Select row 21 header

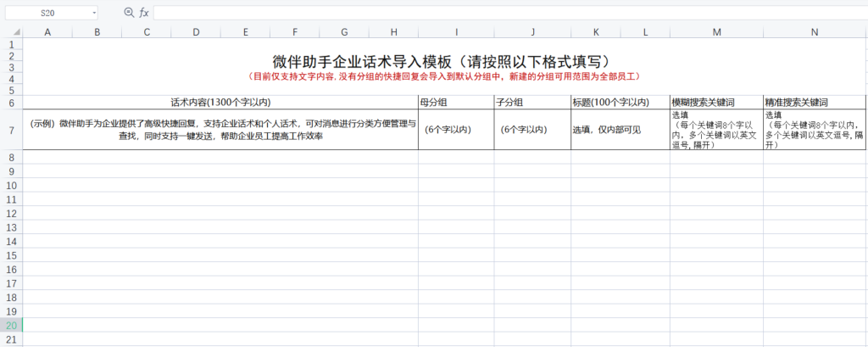tap(12, 339)
